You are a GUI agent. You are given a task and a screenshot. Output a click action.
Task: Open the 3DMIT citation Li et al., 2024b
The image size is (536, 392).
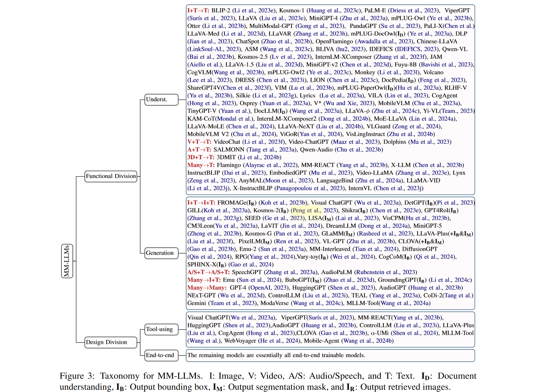coord(259,157)
